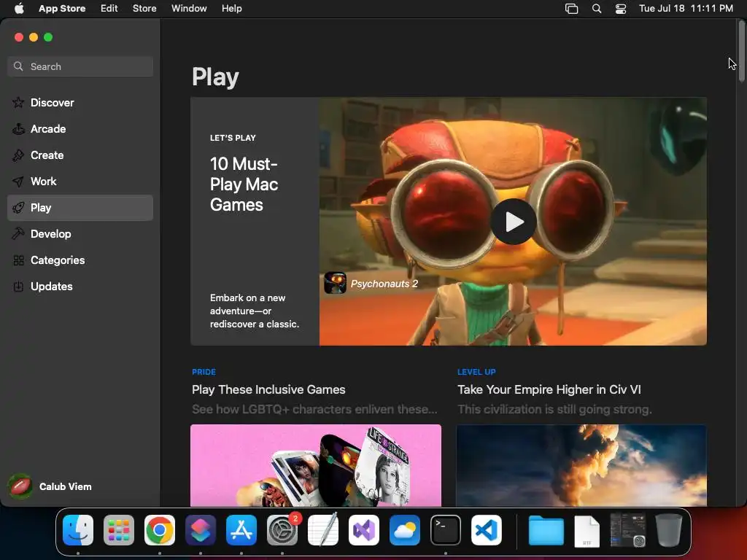This screenshot has width=747, height=560.
Task: Click the Play rocket icon
Action: tap(18, 208)
